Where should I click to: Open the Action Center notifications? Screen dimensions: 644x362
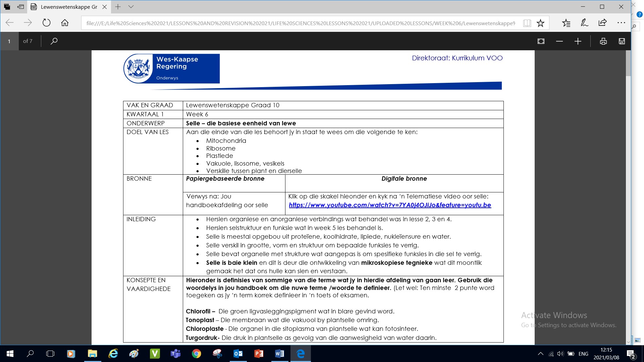coord(631,354)
